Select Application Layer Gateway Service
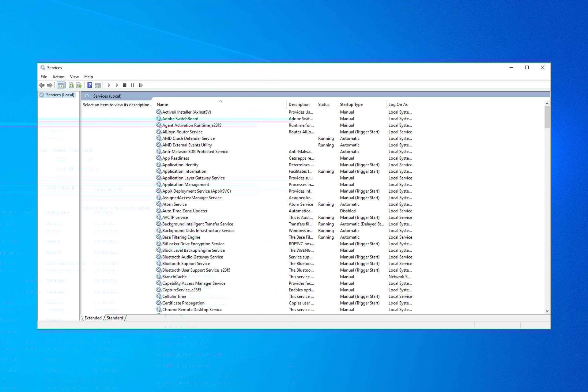588x392 pixels. 193,178
